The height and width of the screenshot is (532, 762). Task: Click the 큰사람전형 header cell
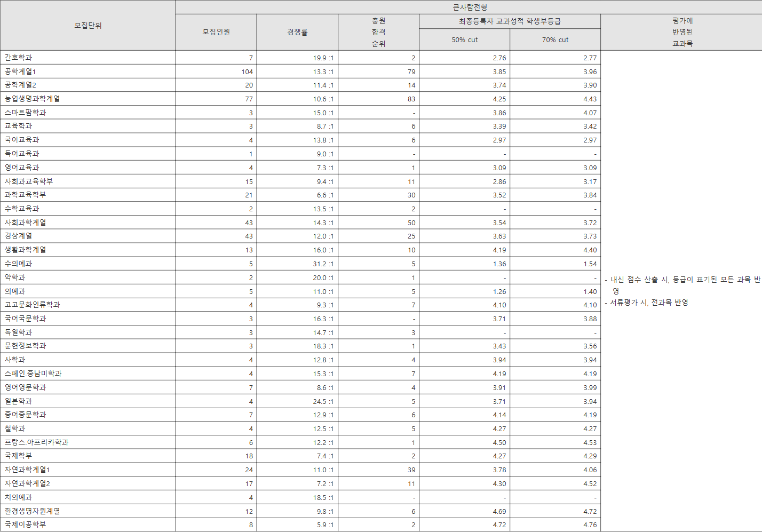[x=470, y=7]
